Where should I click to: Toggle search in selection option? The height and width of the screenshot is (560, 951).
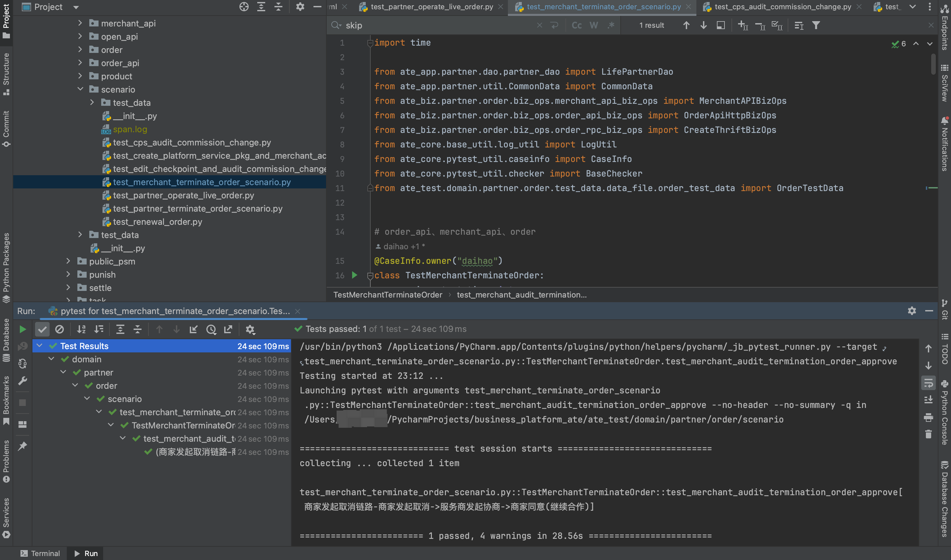tap(799, 25)
